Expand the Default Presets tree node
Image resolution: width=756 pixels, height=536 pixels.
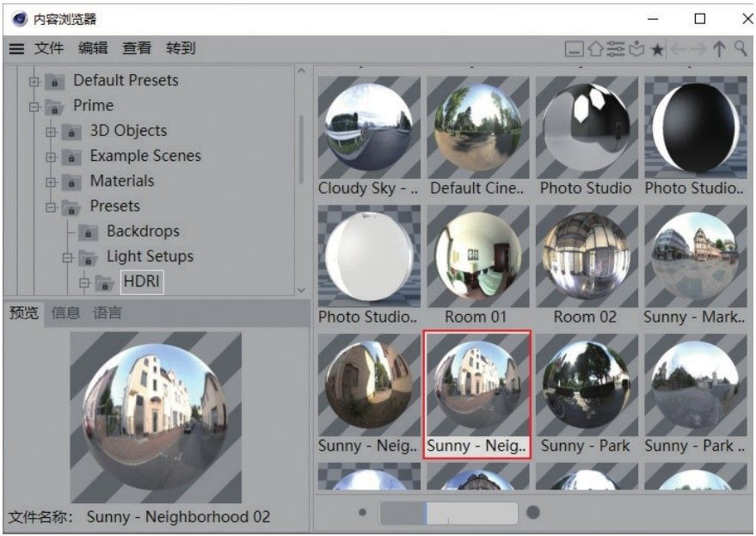pyautogui.click(x=34, y=82)
